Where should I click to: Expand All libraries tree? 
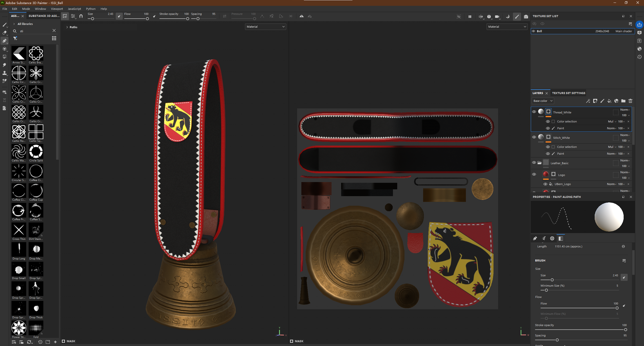tap(14, 24)
